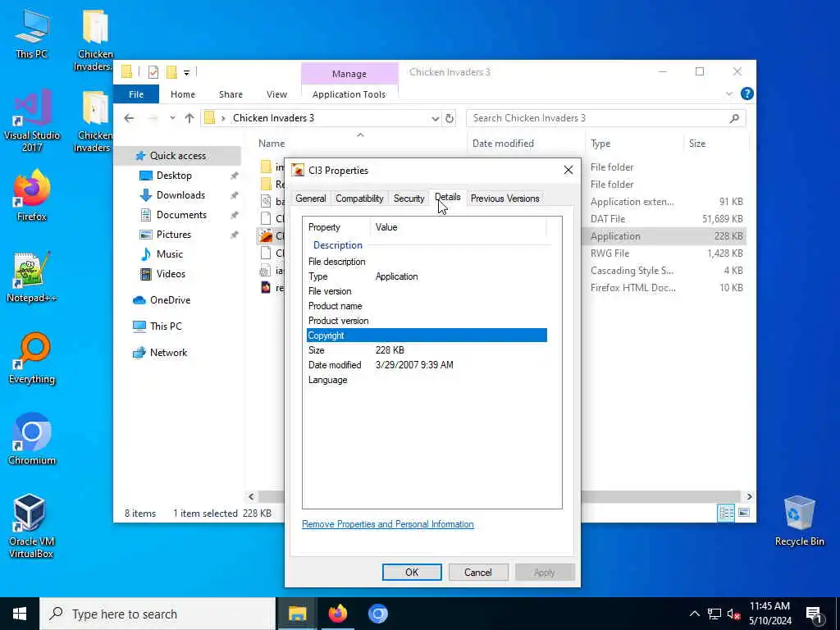Screen dimensions: 840x630
Task: Click muted volume icon in system tray
Action: (x=733, y=614)
